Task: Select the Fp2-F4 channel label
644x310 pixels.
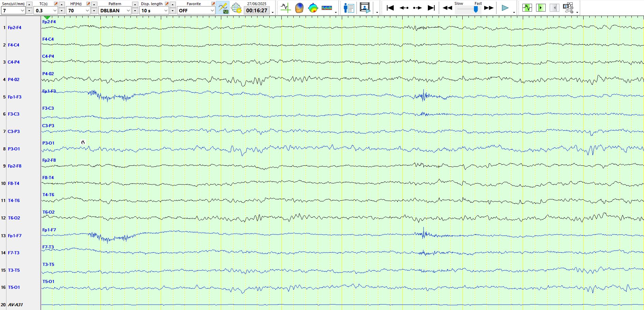Action: (14, 28)
